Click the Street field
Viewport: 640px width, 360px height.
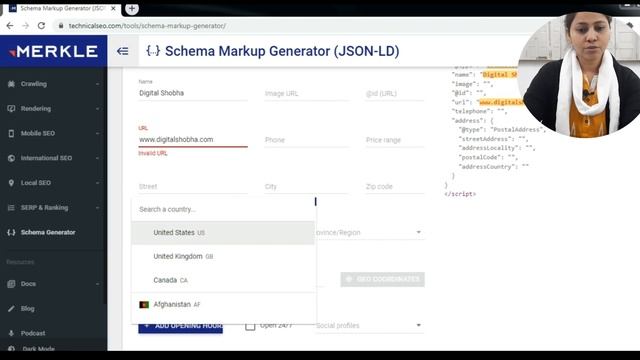[x=193, y=187]
